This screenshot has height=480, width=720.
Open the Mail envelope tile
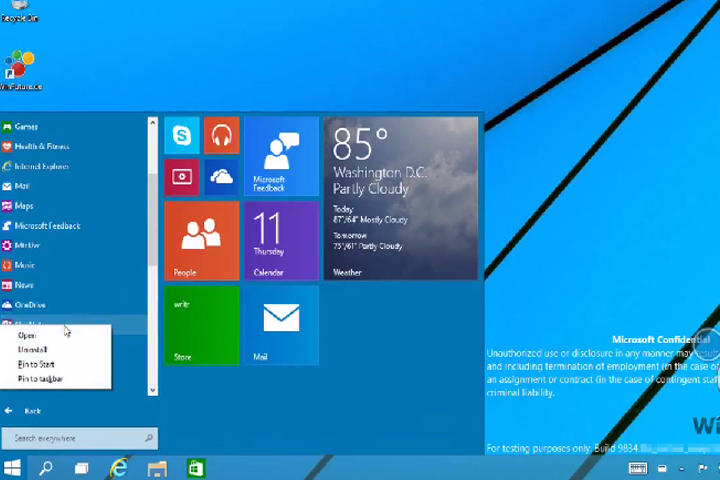pyautogui.click(x=281, y=325)
